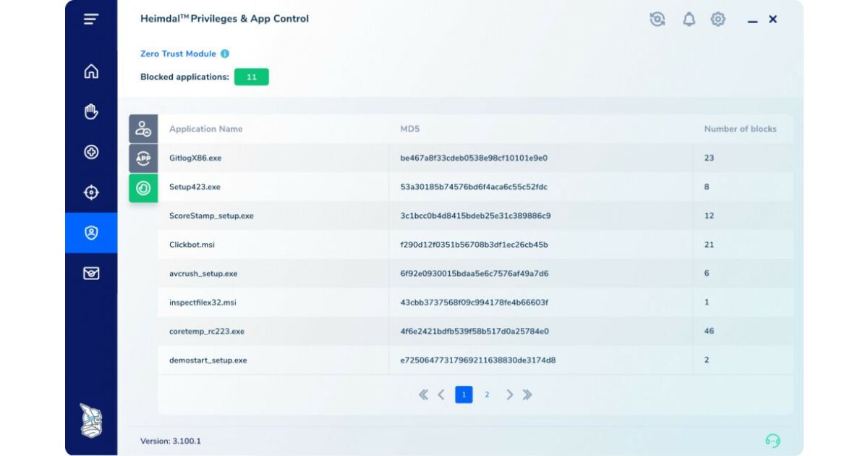Jump to first page double chevron
This screenshot has width=868, height=456.
(423, 394)
